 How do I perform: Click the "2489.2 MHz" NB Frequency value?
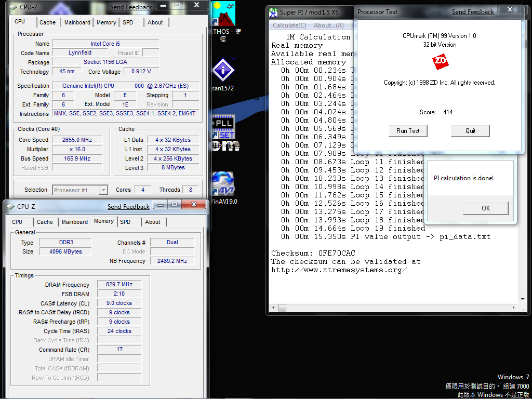pyautogui.click(x=172, y=261)
